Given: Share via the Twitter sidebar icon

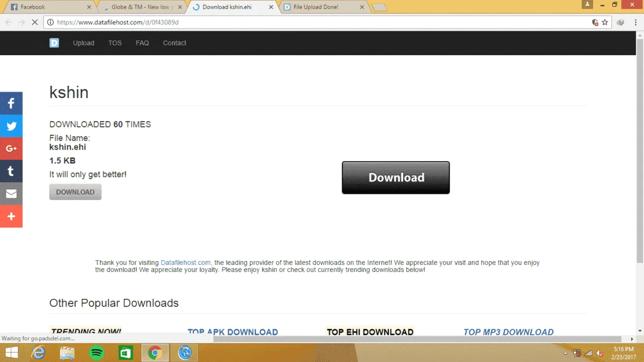Looking at the screenshot, I should click(11, 126).
